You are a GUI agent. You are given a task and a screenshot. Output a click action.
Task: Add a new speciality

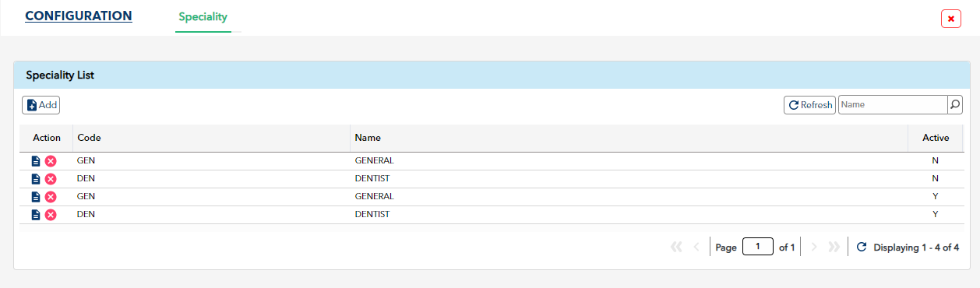41,105
